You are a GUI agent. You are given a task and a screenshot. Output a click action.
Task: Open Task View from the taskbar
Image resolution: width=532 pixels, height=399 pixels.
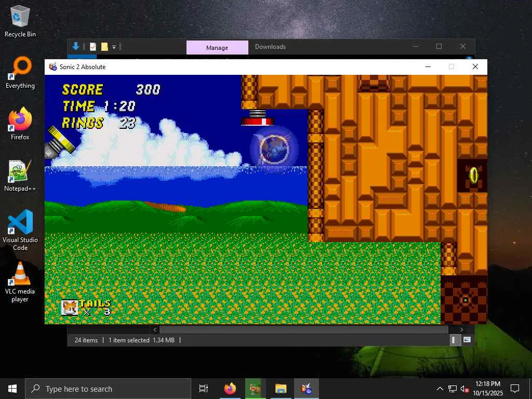[204, 389]
